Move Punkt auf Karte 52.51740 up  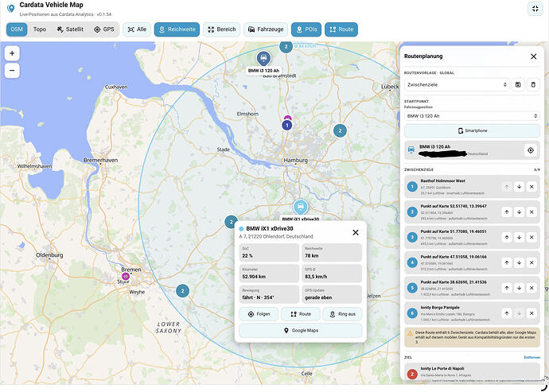(x=507, y=212)
